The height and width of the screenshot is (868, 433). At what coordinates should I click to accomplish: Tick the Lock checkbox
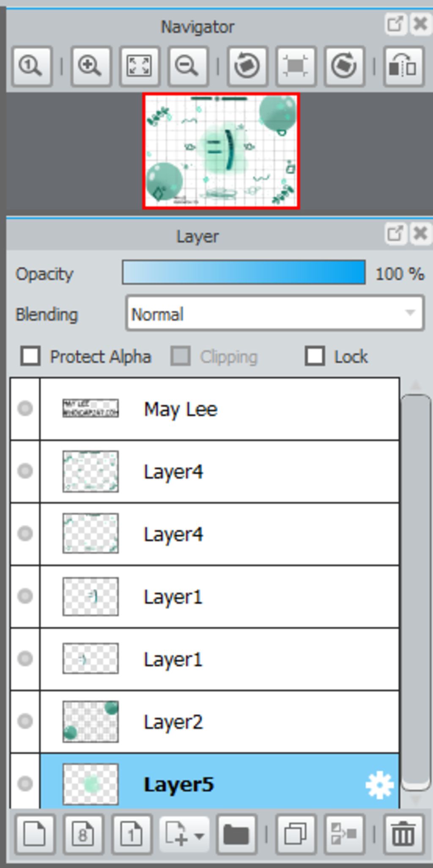[x=315, y=356]
